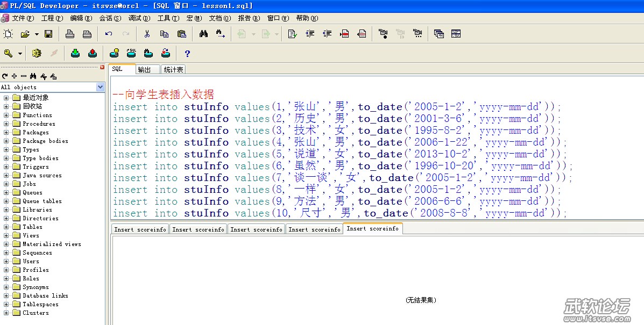Screen dimensions: 644x325
Task: Click the Save floppy disk icon
Action: [x=48, y=34]
